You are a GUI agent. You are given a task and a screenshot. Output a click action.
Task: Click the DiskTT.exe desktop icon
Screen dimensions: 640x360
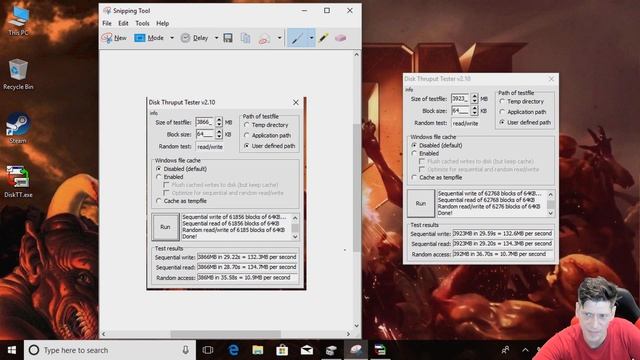pos(18,182)
